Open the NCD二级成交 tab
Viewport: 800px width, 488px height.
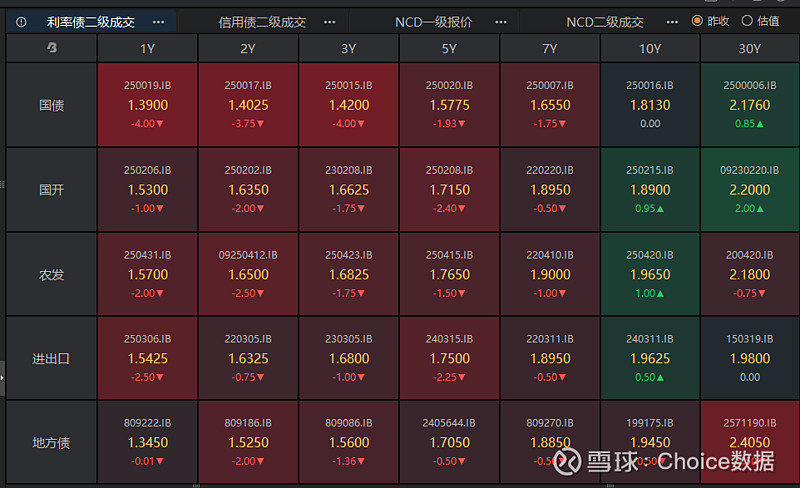(x=605, y=21)
